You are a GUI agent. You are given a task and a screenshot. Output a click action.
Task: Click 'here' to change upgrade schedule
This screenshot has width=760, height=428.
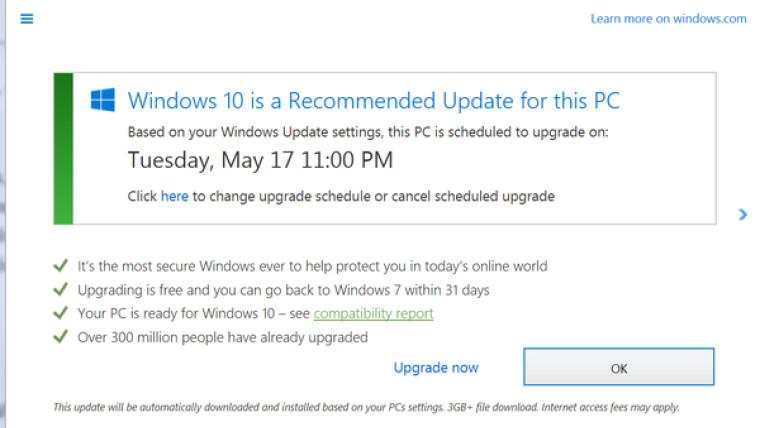174,196
